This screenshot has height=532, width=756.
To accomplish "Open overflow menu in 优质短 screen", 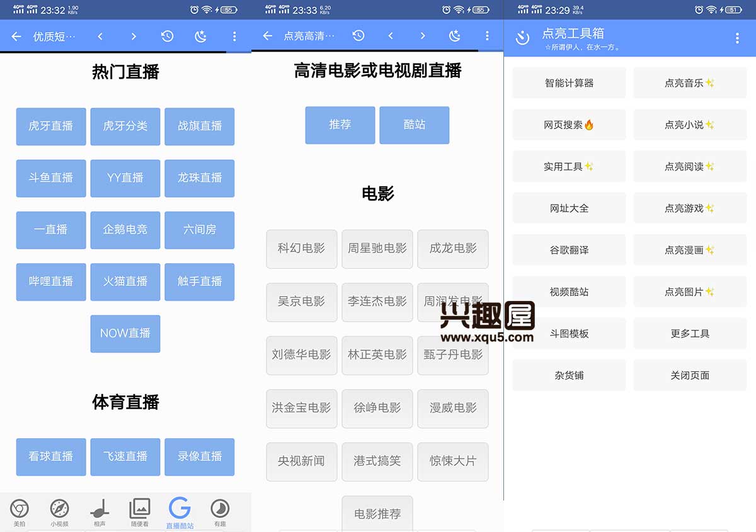I will coord(234,37).
